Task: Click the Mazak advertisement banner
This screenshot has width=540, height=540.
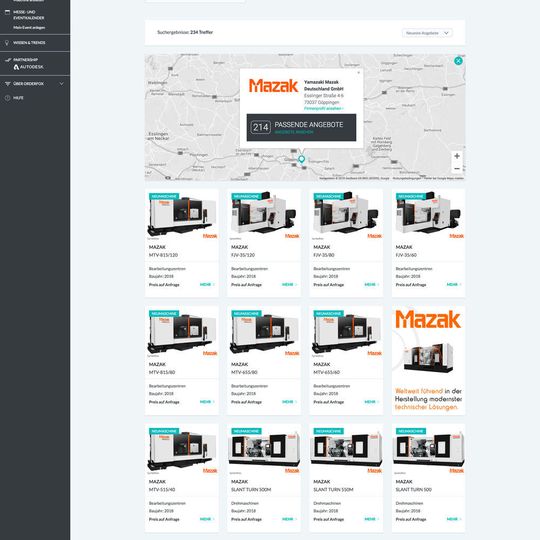Action: [428, 360]
